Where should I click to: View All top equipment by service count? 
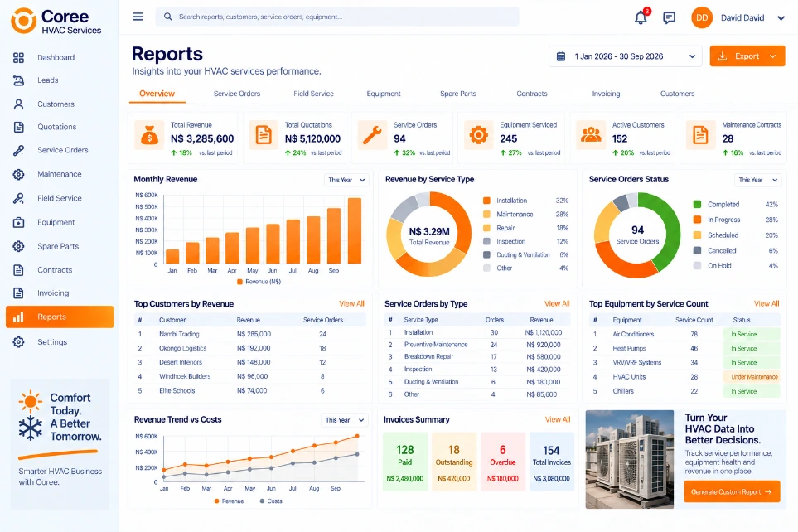click(x=767, y=304)
